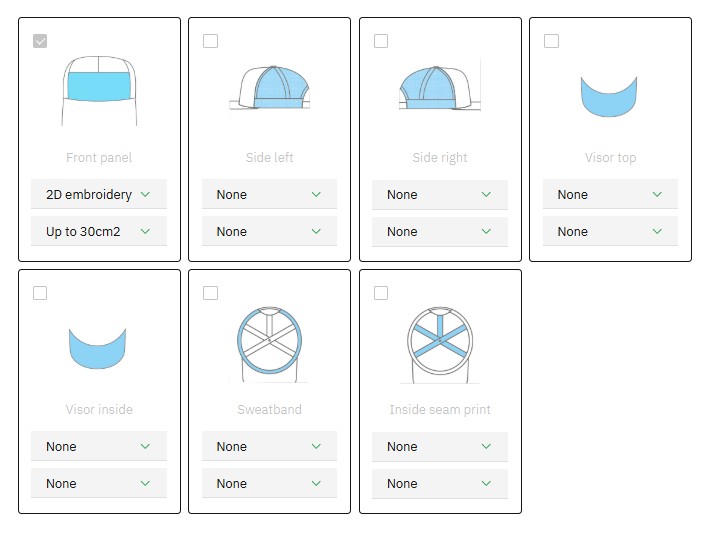
Task: Open first None dropdown under Sweatband
Action: pyautogui.click(x=269, y=446)
